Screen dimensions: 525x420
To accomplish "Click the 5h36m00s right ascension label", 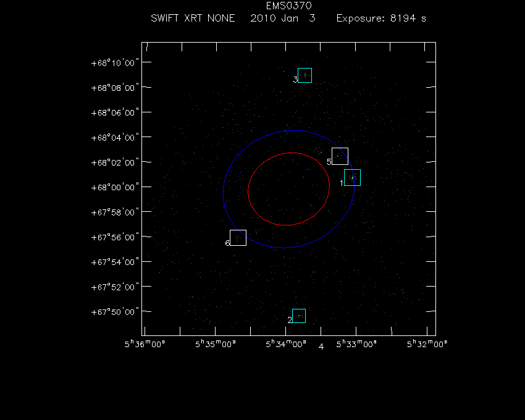I will pyautogui.click(x=145, y=344).
